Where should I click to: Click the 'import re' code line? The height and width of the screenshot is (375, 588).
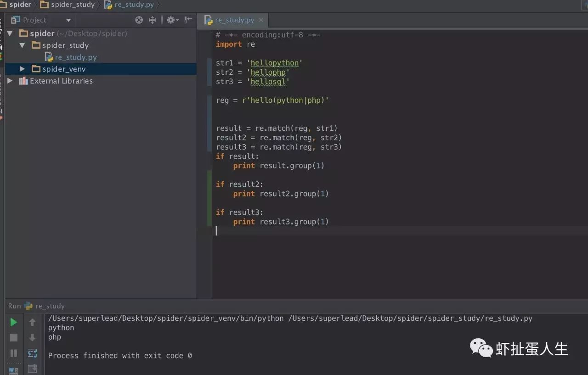click(235, 44)
